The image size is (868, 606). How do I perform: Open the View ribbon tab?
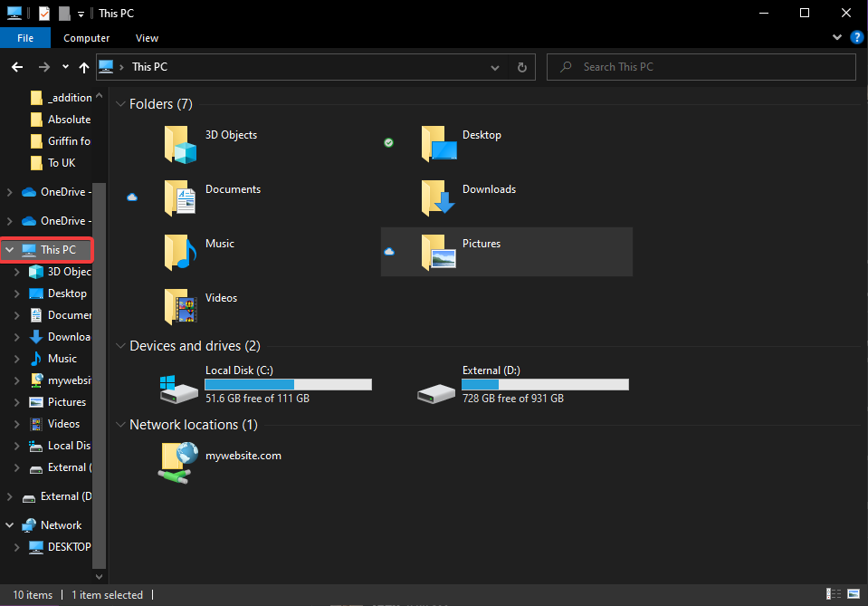[147, 38]
